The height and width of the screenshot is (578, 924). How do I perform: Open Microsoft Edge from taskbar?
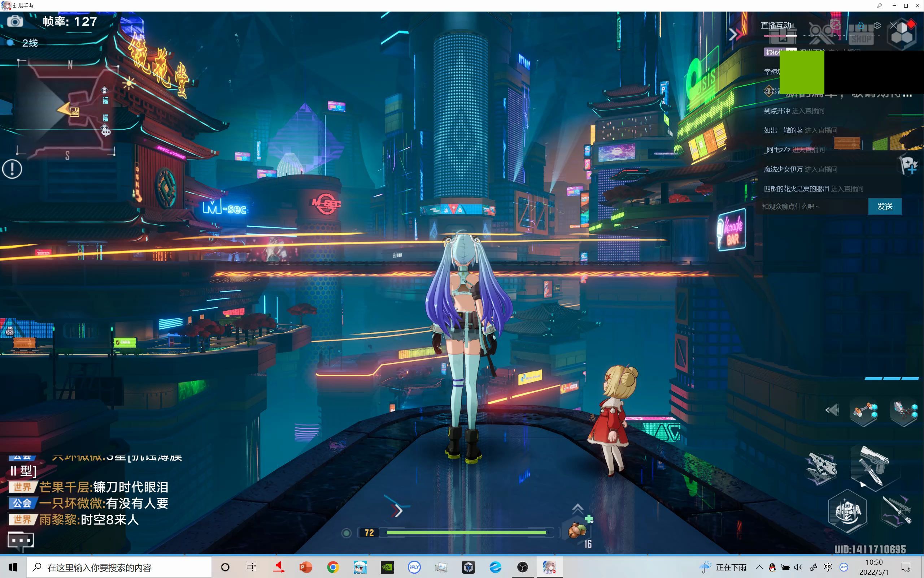point(495,567)
